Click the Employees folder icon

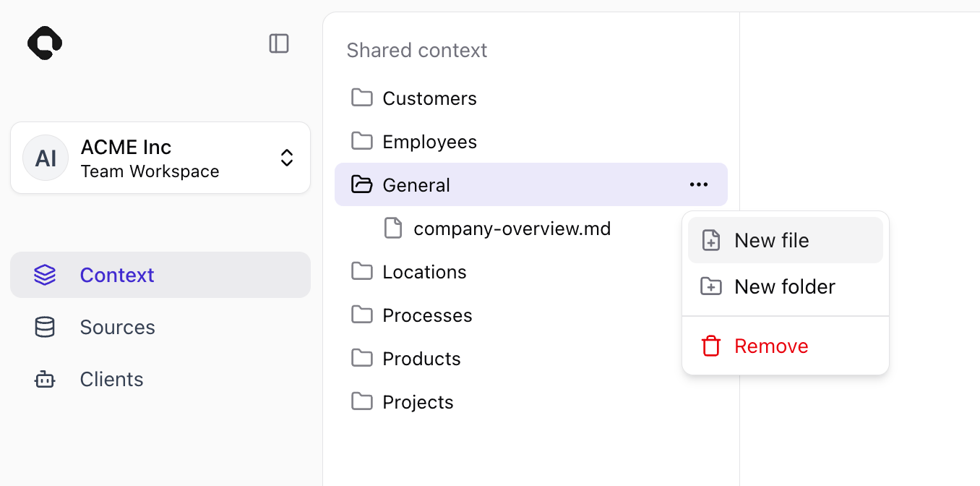click(x=362, y=141)
